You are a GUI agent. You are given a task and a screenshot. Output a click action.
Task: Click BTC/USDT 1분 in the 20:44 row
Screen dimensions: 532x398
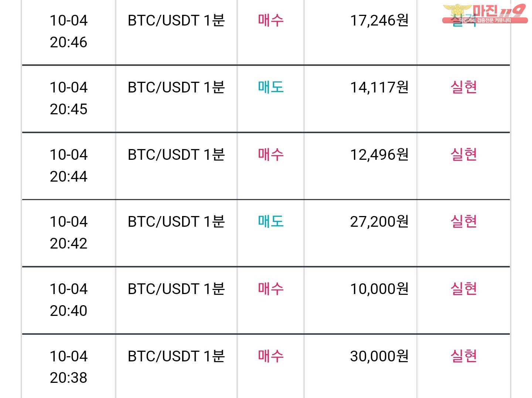tap(176, 155)
